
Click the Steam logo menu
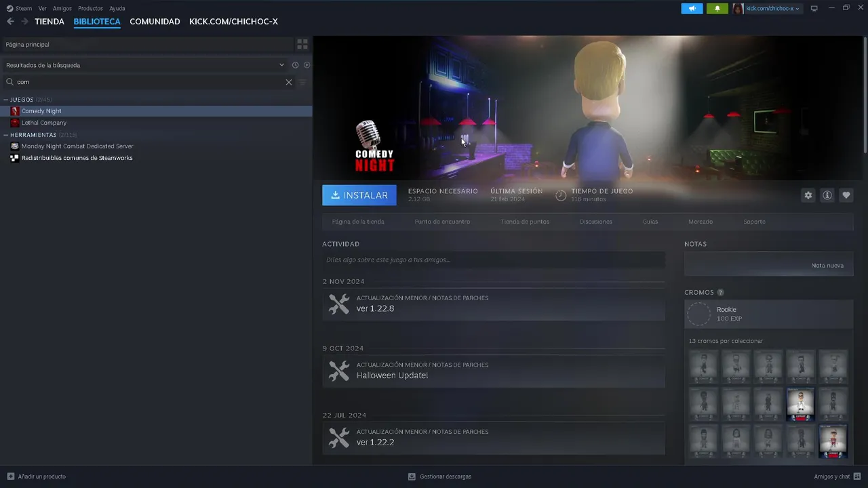19,8
